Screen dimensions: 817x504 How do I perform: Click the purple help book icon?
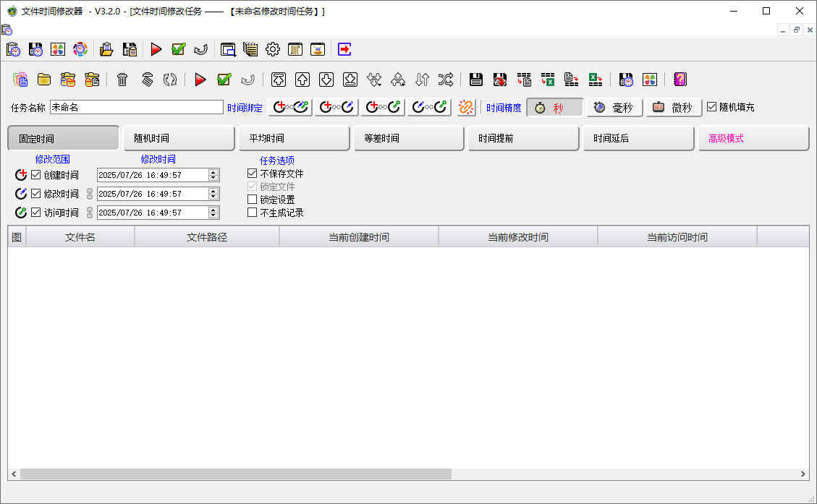click(680, 80)
